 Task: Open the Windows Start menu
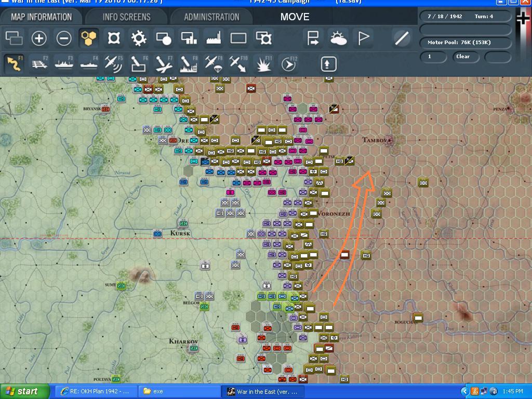tap(24, 392)
